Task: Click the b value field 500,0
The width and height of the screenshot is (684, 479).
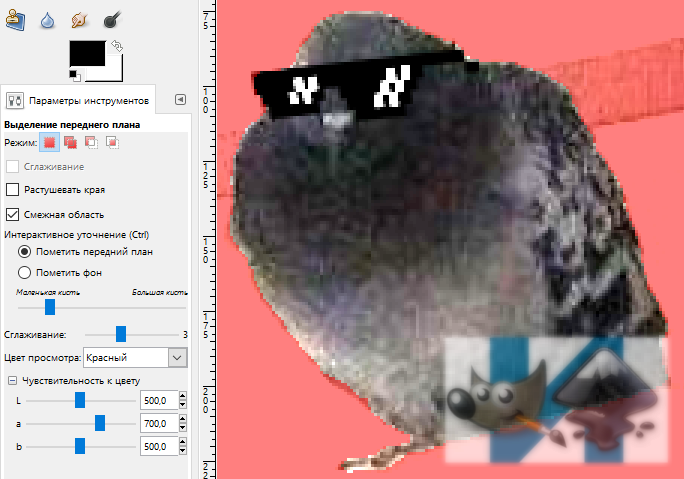Action: [159, 446]
